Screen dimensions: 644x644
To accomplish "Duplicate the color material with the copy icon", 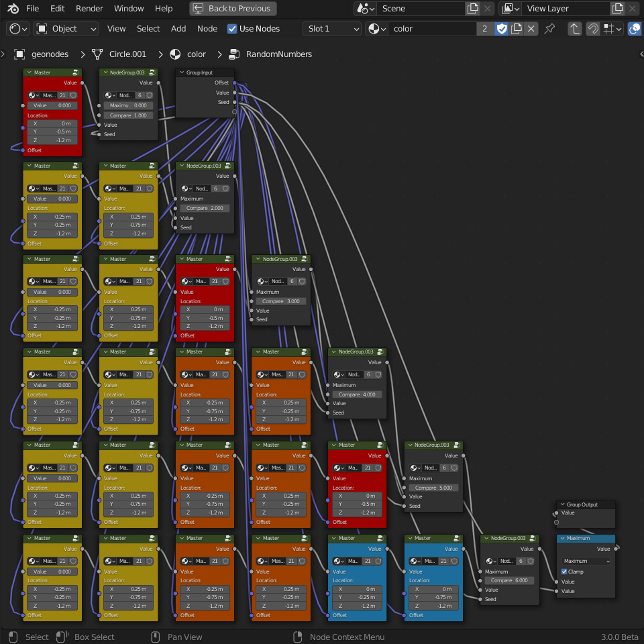I will coord(517,29).
